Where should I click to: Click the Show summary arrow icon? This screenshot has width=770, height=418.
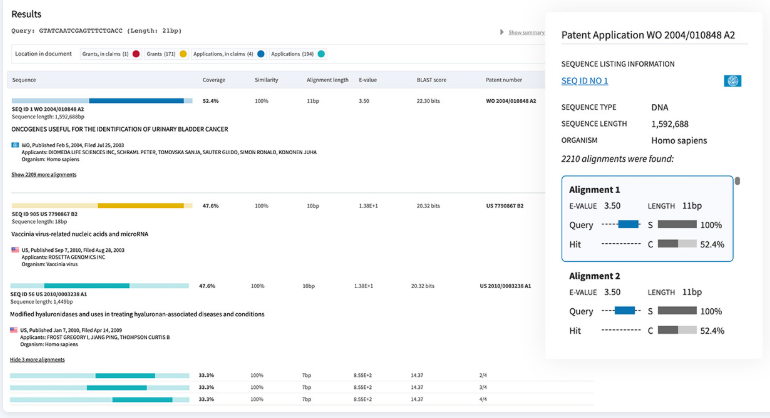click(x=502, y=32)
